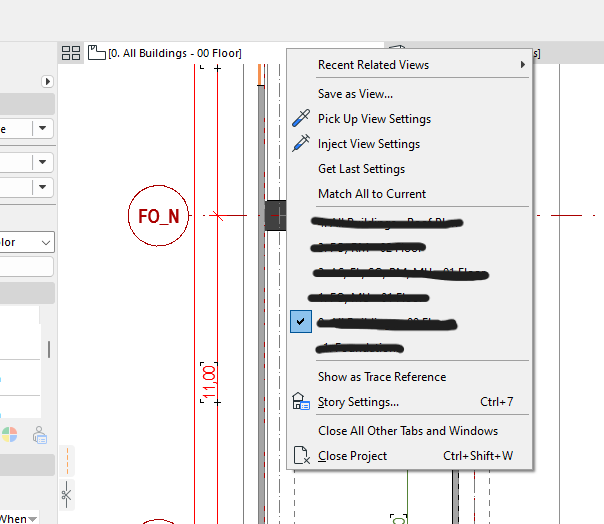Click the colored pie chart icon
604x524 pixels.
pyautogui.click(x=9, y=435)
